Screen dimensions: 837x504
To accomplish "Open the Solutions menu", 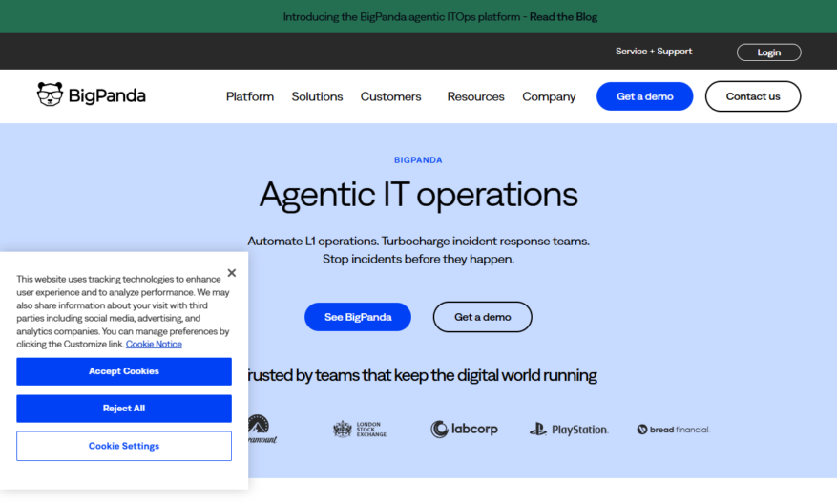I will [x=317, y=96].
